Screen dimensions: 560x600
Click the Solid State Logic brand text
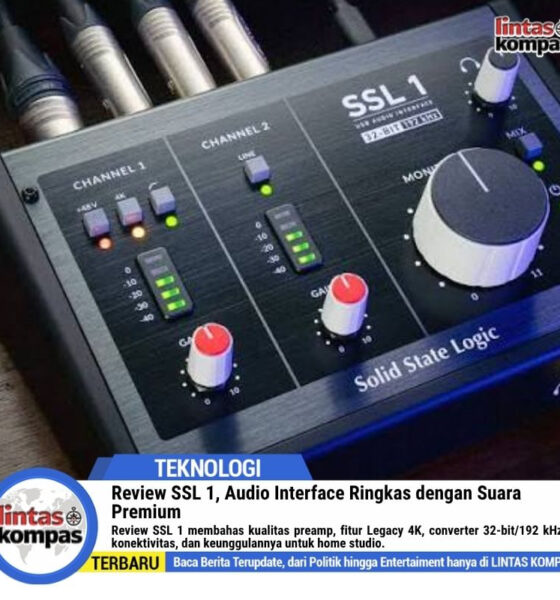tap(426, 360)
